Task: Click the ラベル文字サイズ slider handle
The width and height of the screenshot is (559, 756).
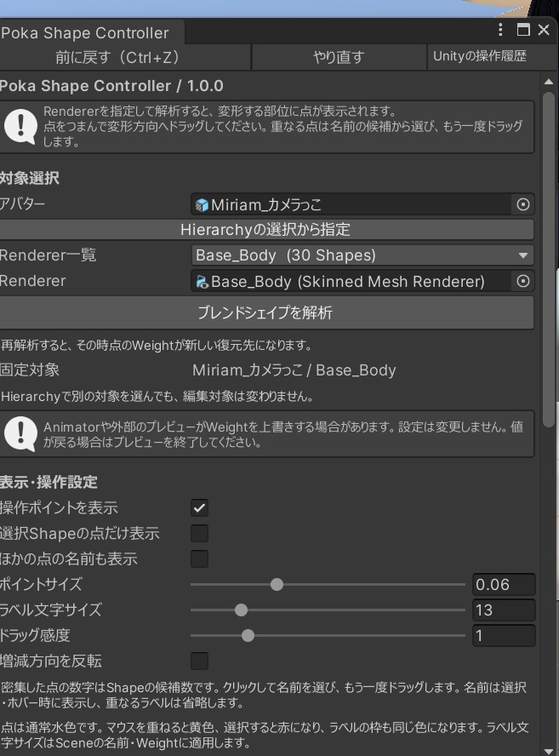Action: click(x=241, y=610)
